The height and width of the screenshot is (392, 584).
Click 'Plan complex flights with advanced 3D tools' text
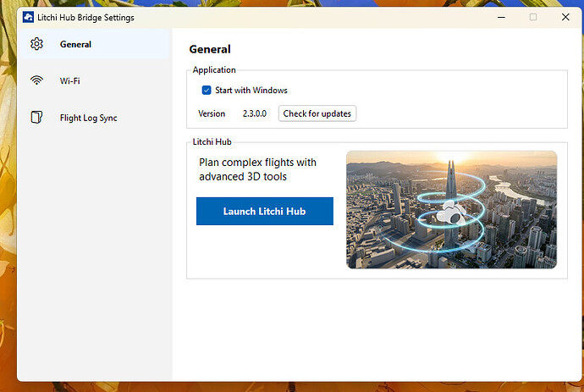coord(257,169)
